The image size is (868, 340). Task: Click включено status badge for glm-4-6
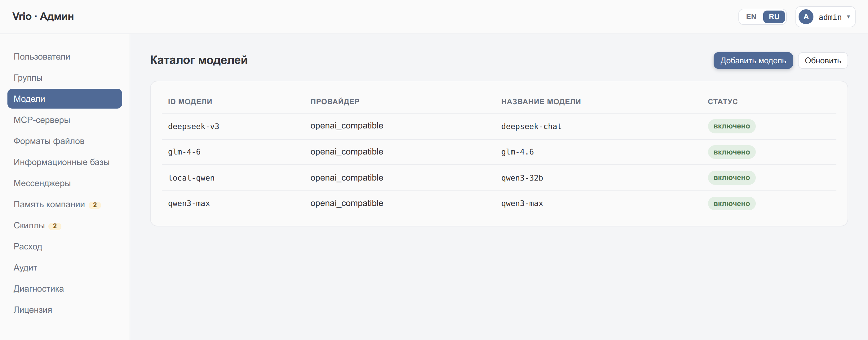731,152
